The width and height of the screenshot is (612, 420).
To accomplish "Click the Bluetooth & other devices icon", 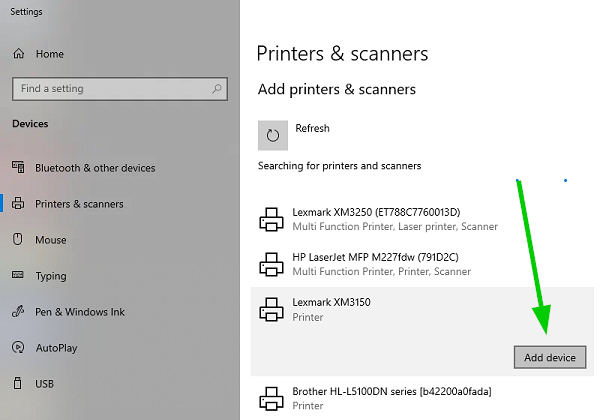I will (18, 167).
